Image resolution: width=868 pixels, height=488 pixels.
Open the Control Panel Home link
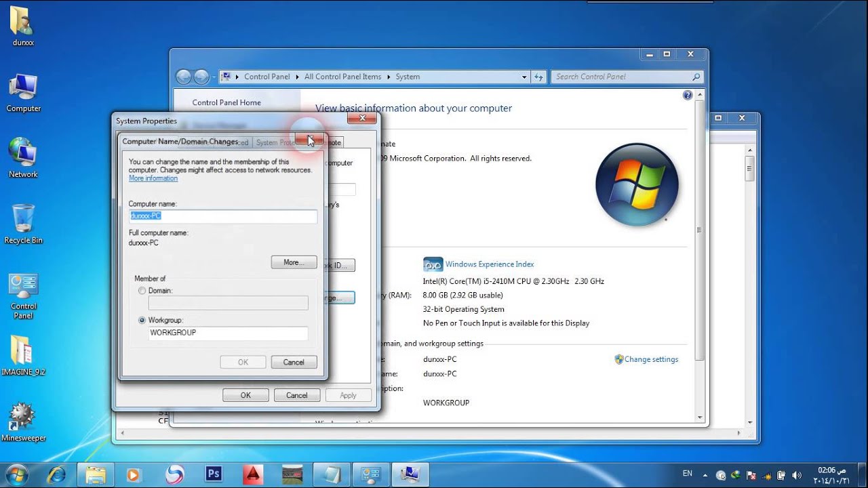coord(226,102)
